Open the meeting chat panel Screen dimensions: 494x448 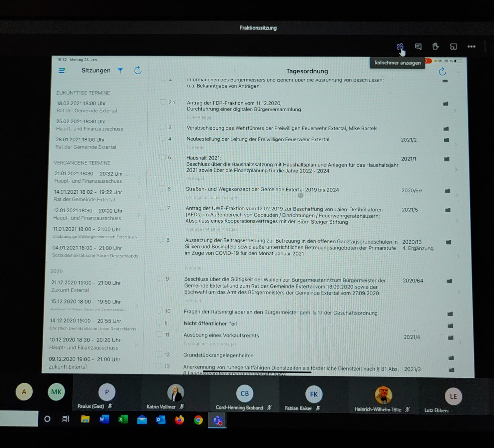click(x=418, y=46)
